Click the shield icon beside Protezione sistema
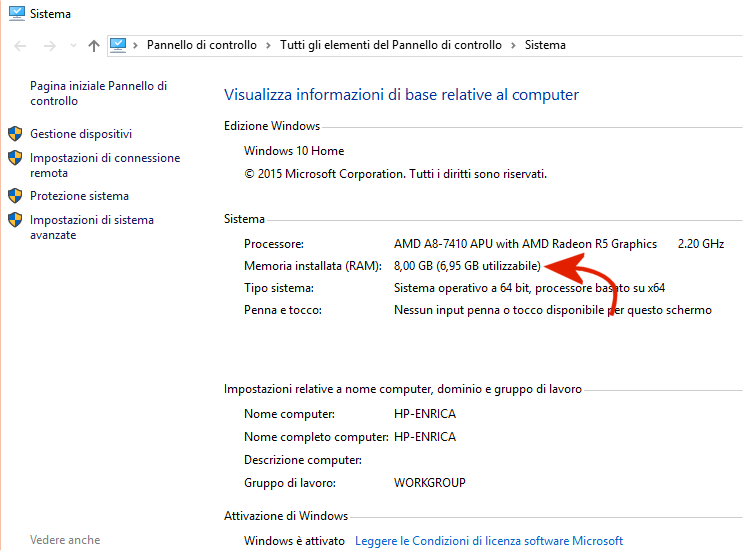This screenshot has width=743, height=551. [15, 196]
